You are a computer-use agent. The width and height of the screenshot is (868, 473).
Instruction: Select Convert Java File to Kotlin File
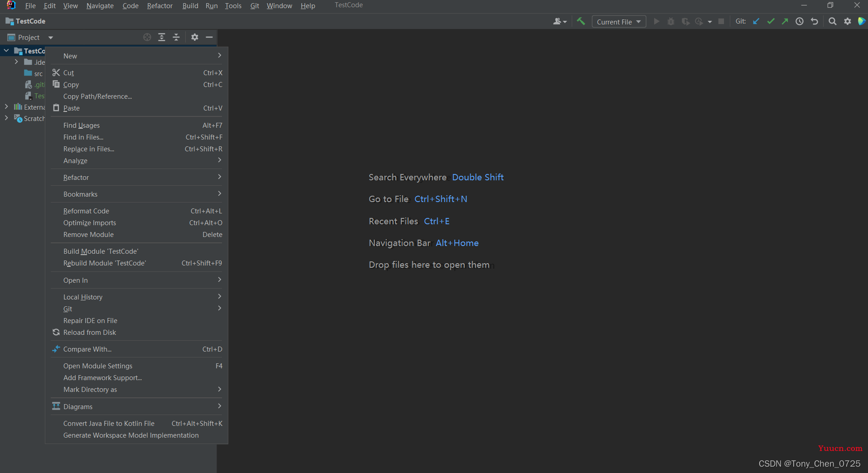(136, 423)
